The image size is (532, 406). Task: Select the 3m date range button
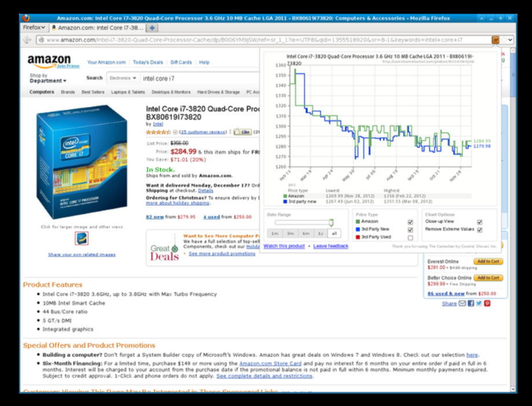[291, 233]
